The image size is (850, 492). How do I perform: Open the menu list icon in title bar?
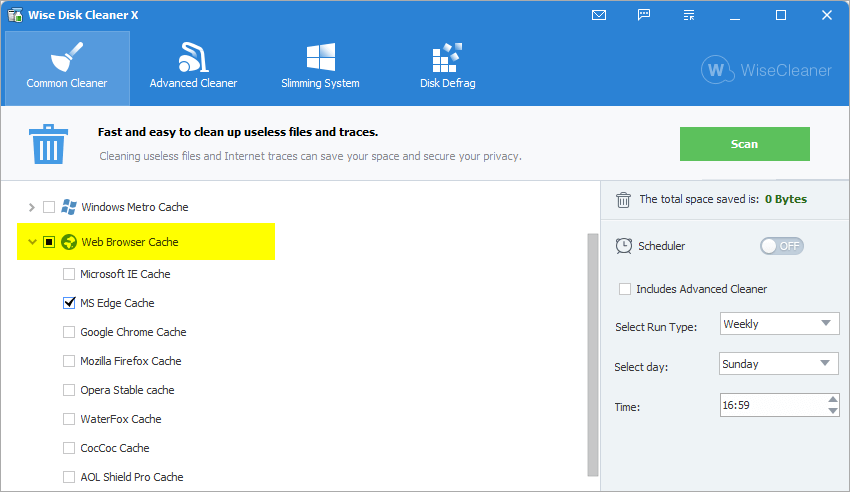click(689, 15)
